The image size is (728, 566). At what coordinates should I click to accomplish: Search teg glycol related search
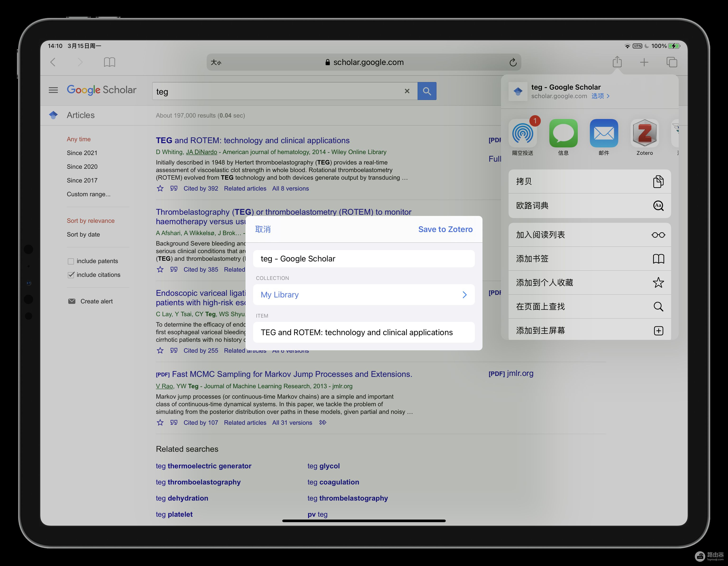[x=323, y=466]
